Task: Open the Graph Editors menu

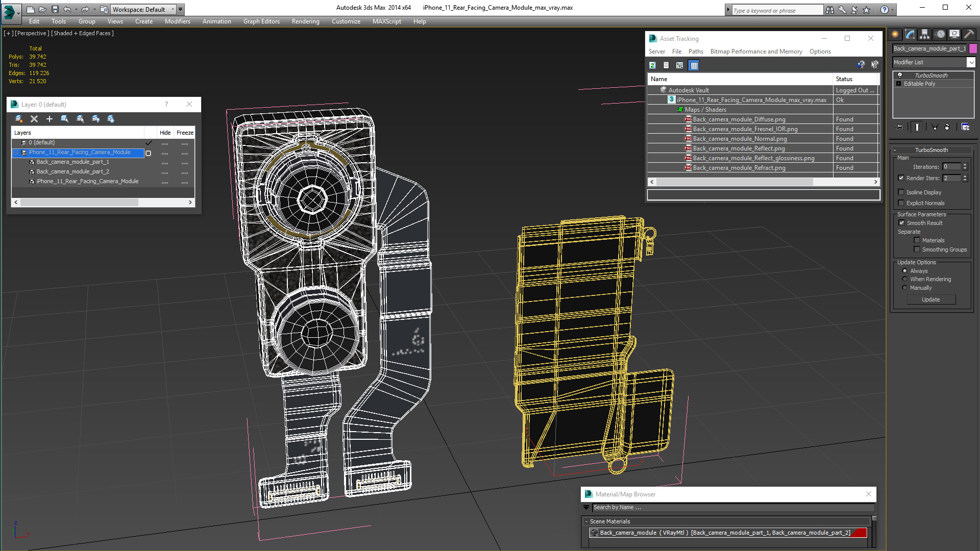Action: point(261,21)
